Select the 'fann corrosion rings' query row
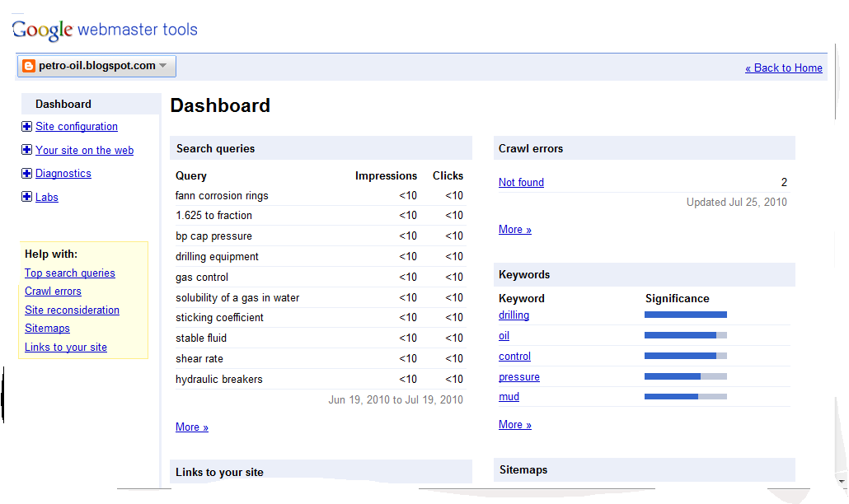The height and width of the screenshot is (504, 849). click(x=321, y=196)
